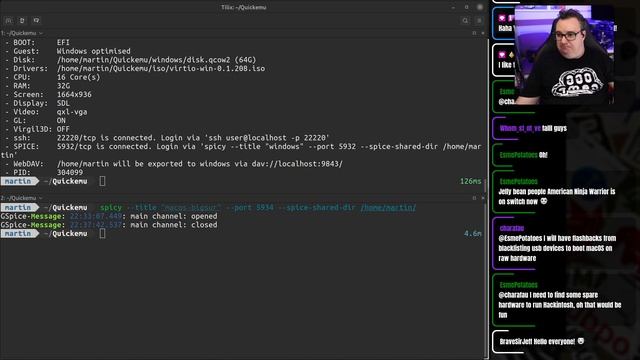Click the '4.6m' duration indicator
Viewport: 640px width, 360px height.
point(473,233)
